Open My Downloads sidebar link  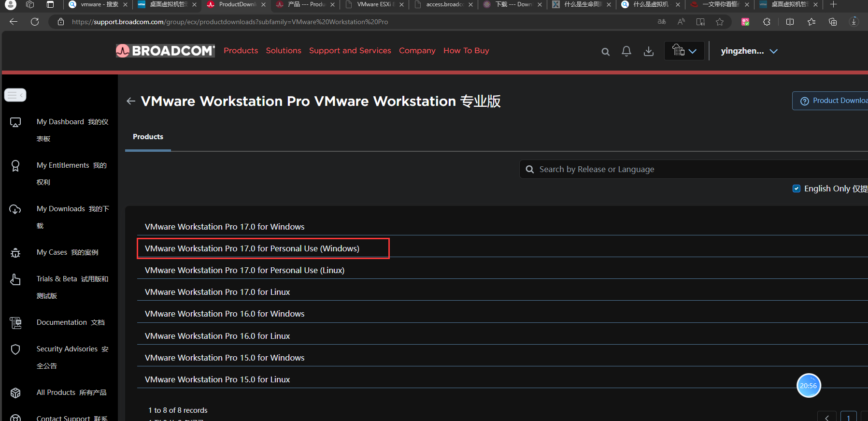pyautogui.click(x=73, y=217)
